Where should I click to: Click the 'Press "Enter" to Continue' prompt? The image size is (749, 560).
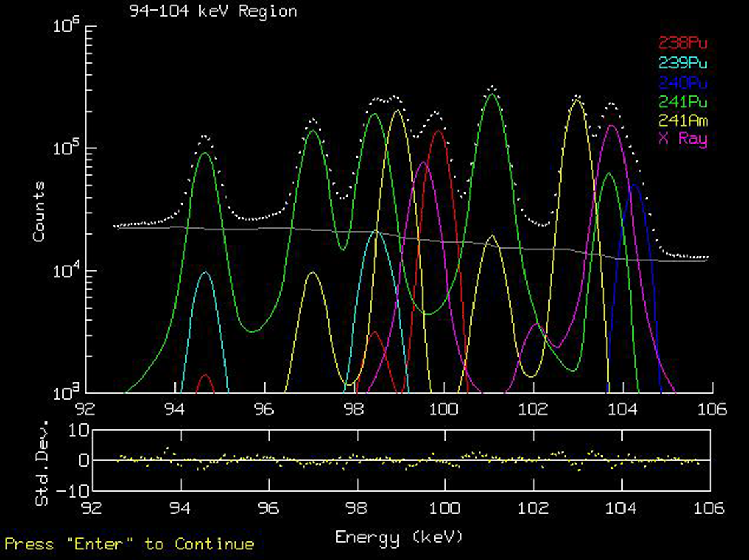click(x=130, y=544)
